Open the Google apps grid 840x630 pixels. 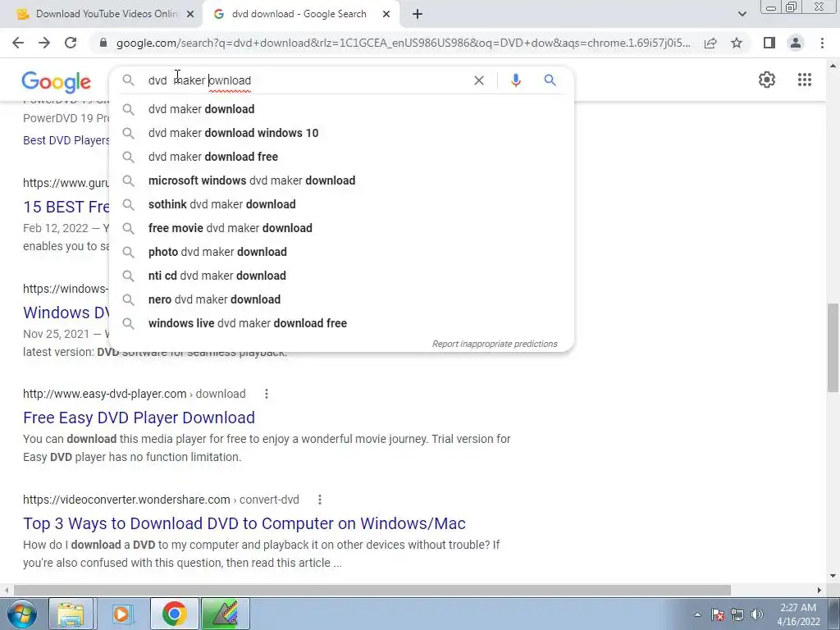click(x=804, y=80)
